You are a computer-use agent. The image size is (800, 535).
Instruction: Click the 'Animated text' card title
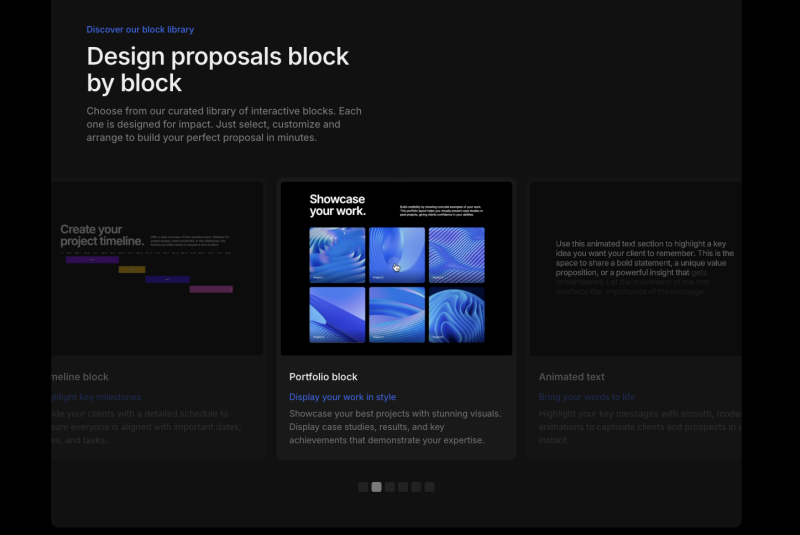(x=571, y=377)
